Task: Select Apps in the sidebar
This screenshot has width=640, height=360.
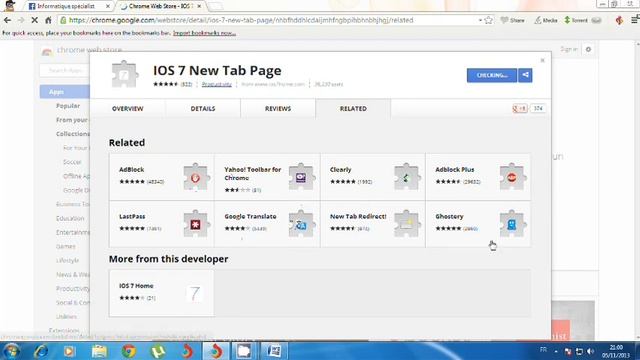Action: click(x=64, y=92)
